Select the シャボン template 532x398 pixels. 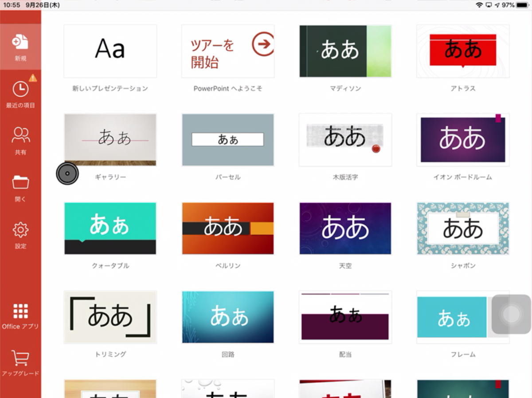click(462, 228)
